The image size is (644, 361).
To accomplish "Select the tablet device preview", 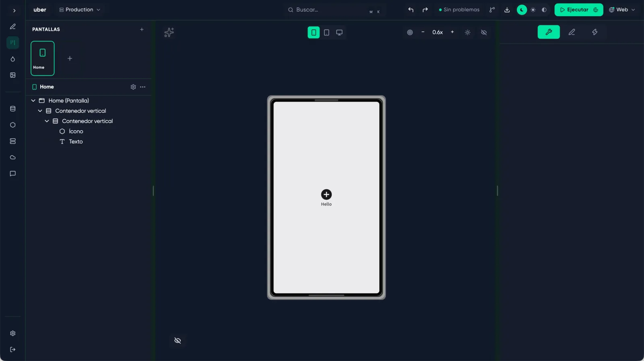I will click(326, 32).
